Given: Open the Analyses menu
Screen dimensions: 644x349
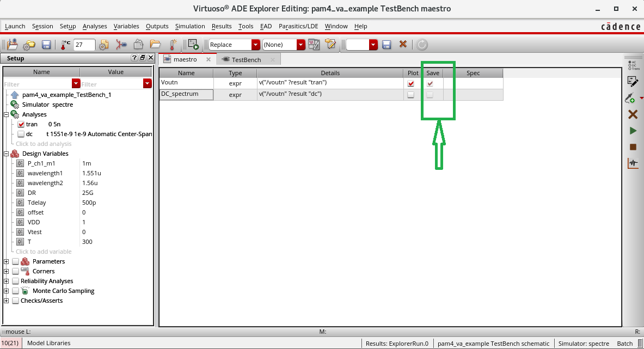Looking at the screenshot, I should point(95,26).
